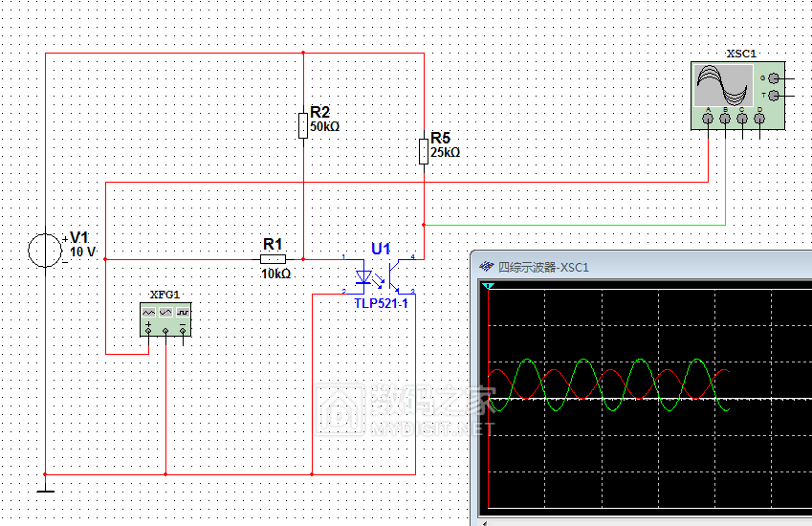
Task: Select the XFG1 function generator
Action: click(x=165, y=318)
